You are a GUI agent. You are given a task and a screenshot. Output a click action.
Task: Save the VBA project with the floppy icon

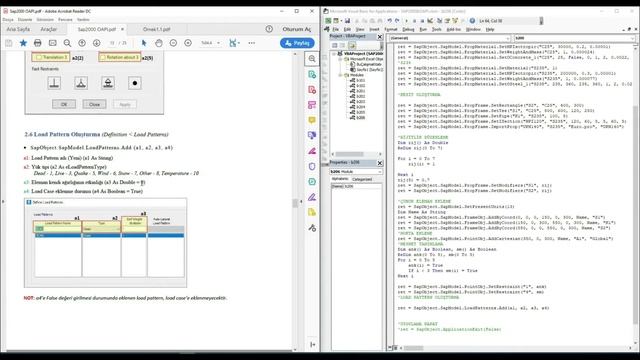tap(347, 20)
